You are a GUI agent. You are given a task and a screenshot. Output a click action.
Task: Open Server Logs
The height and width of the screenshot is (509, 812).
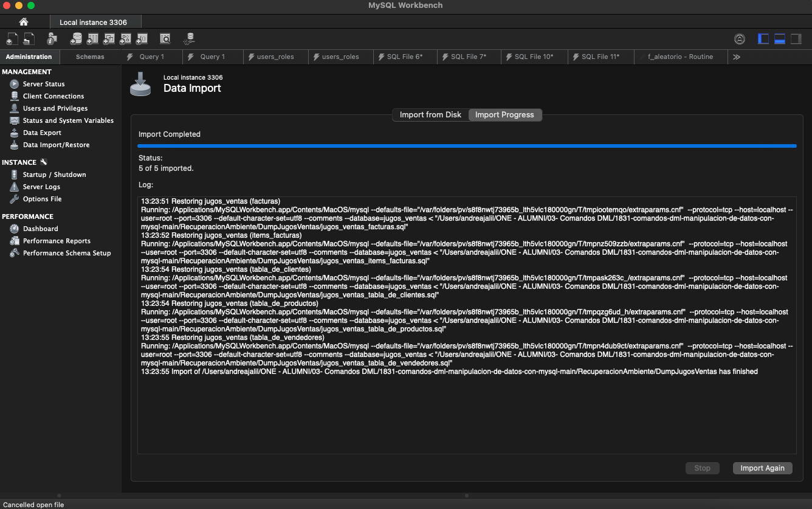coord(41,187)
